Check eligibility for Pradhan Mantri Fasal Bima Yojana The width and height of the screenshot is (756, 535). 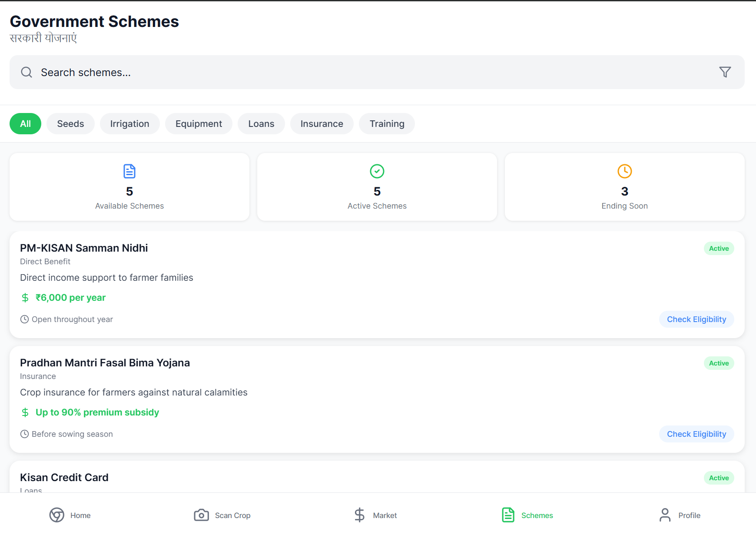pyautogui.click(x=696, y=434)
